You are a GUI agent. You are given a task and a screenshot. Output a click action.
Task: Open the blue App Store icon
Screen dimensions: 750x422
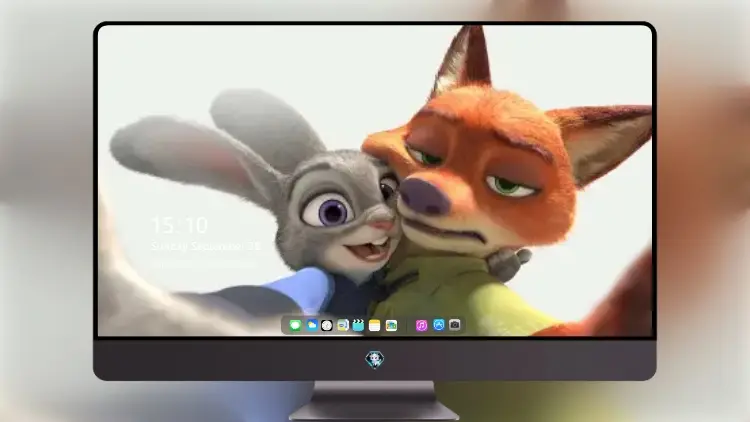[x=438, y=325]
